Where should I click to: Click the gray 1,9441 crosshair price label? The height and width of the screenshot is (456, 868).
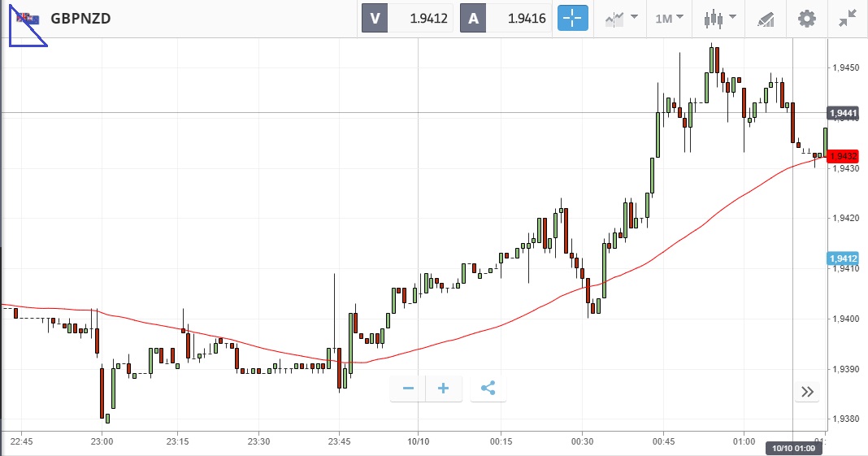pyautogui.click(x=843, y=113)
